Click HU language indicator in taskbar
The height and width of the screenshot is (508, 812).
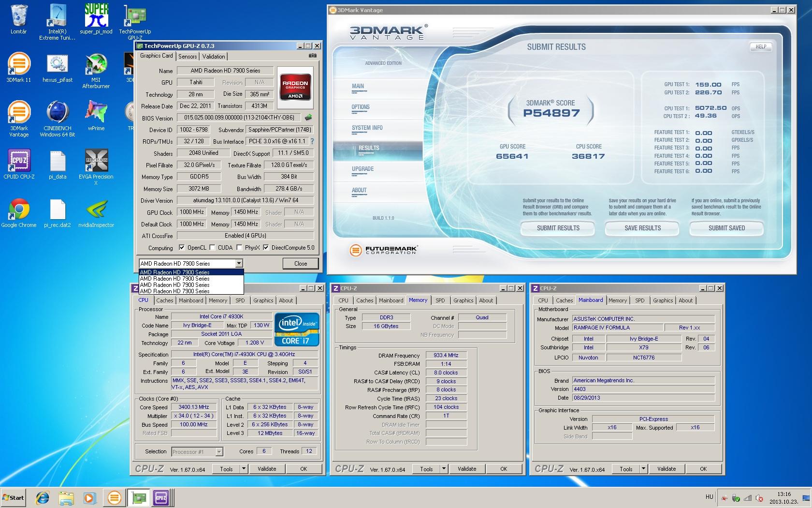point(709,497)
